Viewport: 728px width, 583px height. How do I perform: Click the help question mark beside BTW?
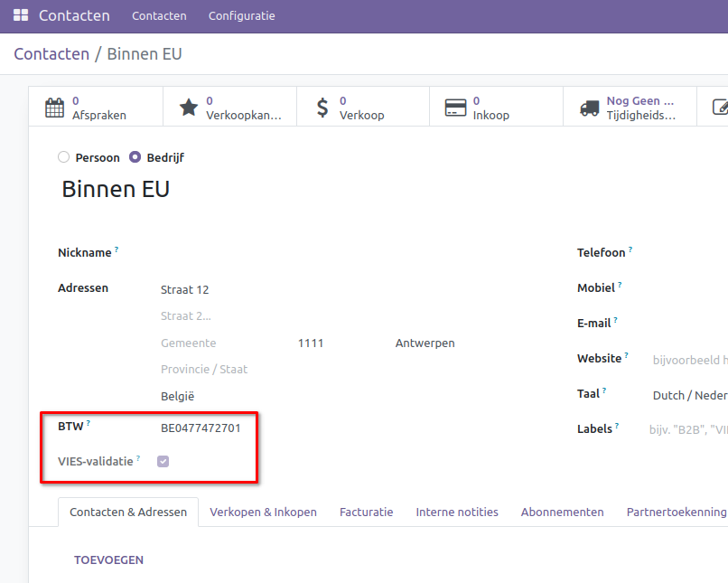point(89,423)
